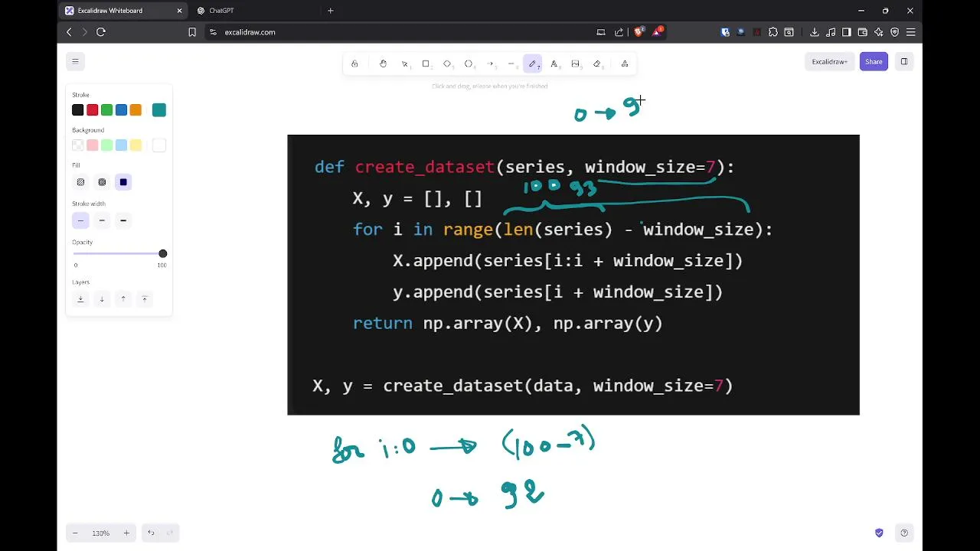Select the Diamond shape tool
980x551 pixels.
pyautogui.click(x=447, y=64)
